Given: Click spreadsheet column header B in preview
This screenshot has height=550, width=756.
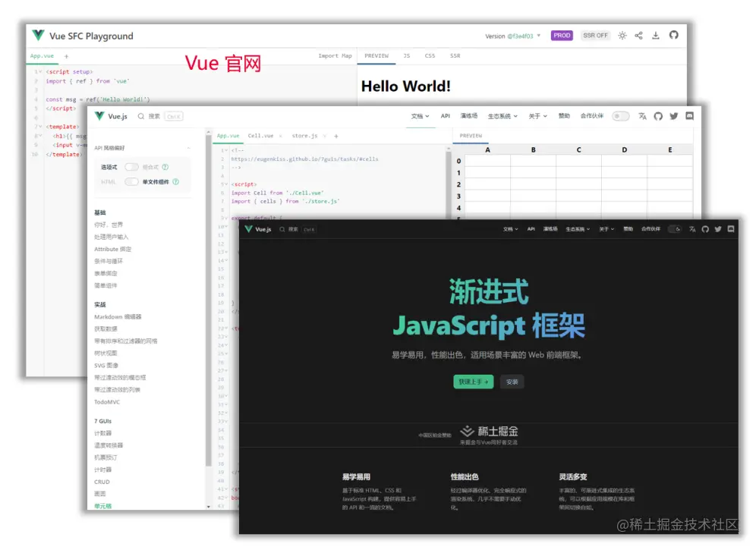Looking at the screenshot, I should (x=534, y=150).
